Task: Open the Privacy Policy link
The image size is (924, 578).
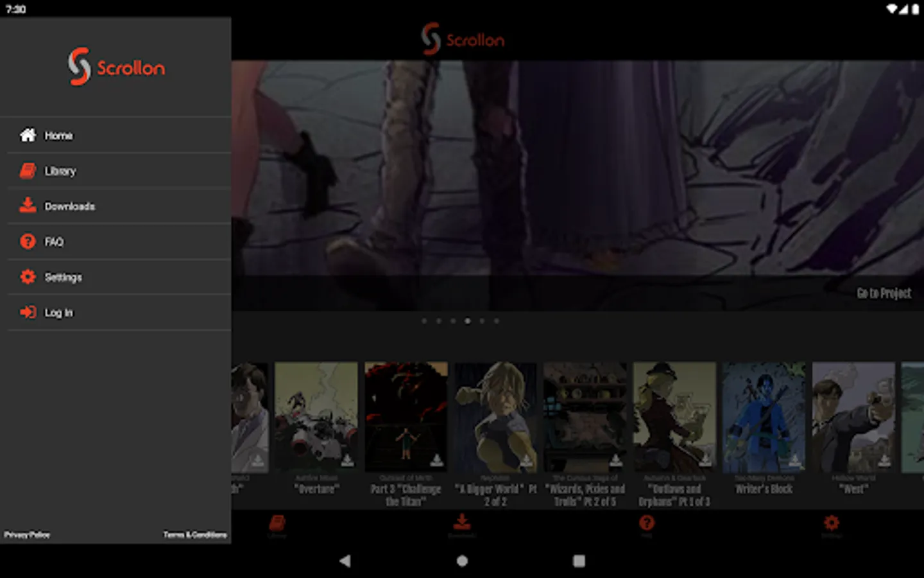Action: point(27,534)
